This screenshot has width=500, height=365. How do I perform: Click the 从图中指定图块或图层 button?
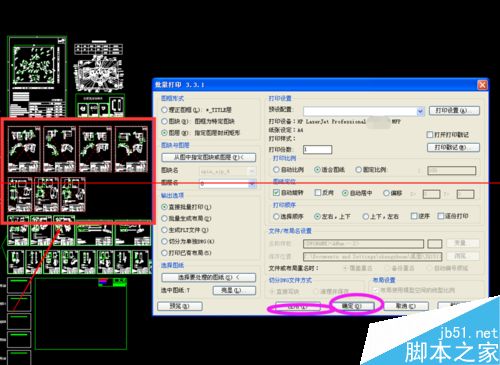point(209,157)
